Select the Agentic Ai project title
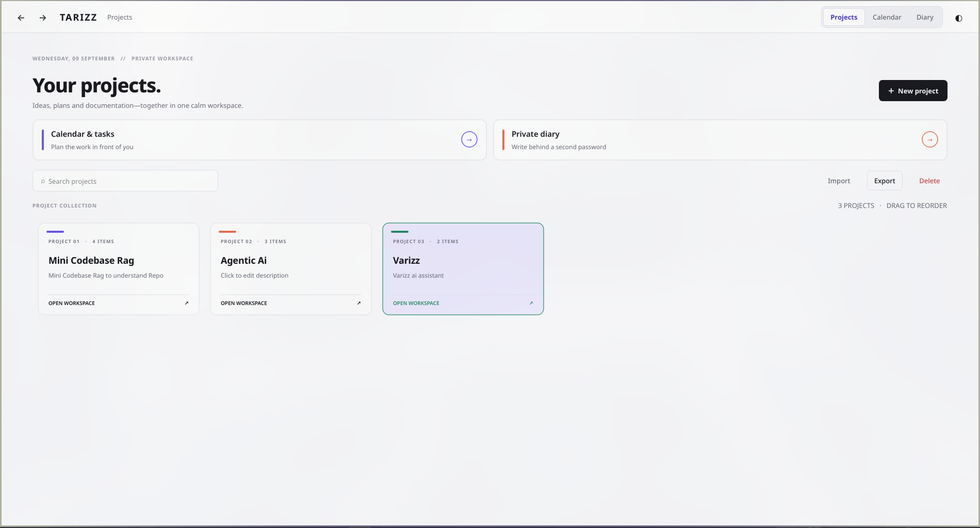 point(243,261)
